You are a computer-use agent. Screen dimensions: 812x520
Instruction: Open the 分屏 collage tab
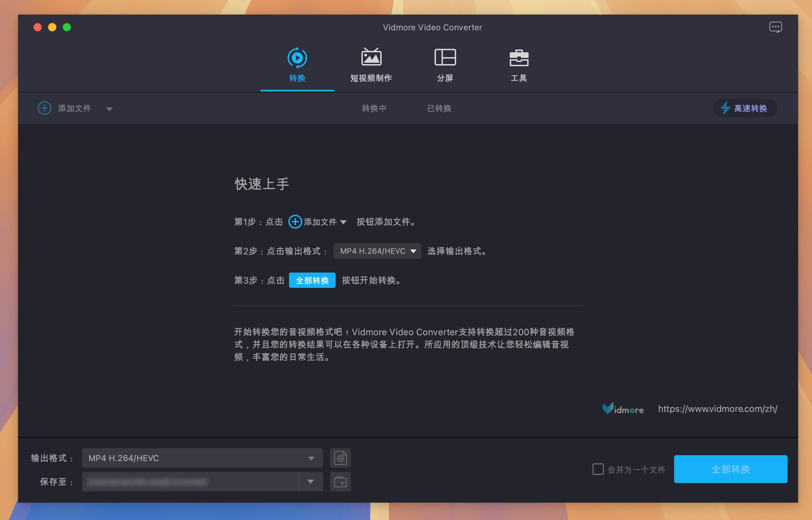(445, 66)
